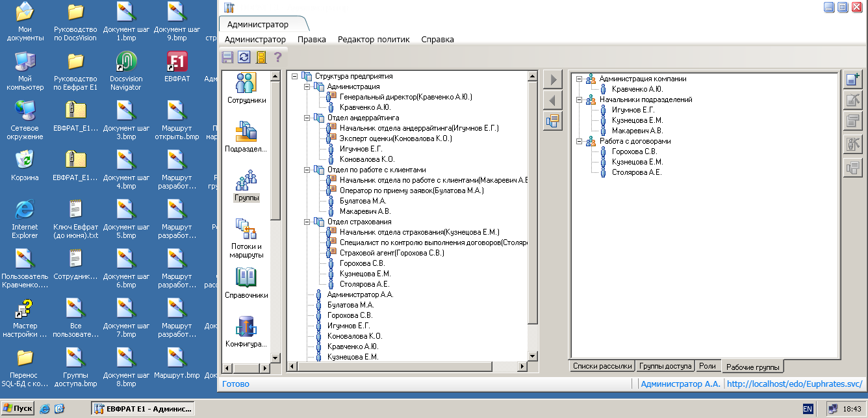Click the properties icon below the arrows
Screen dimensions: 868x418
[x=553, y=120]
